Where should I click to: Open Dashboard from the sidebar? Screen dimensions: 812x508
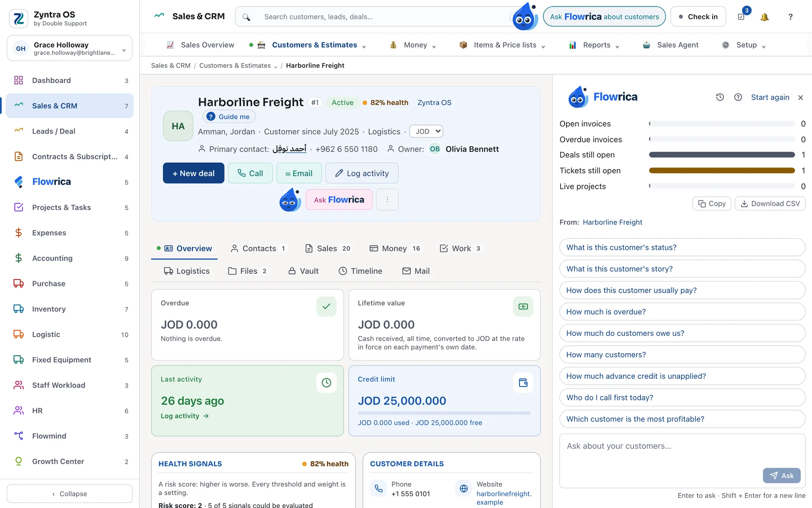(x=69, y=80)
